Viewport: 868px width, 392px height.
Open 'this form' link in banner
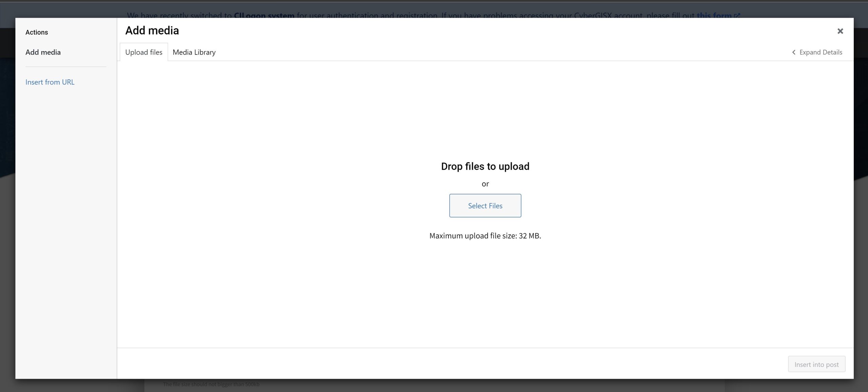[718, 15]
